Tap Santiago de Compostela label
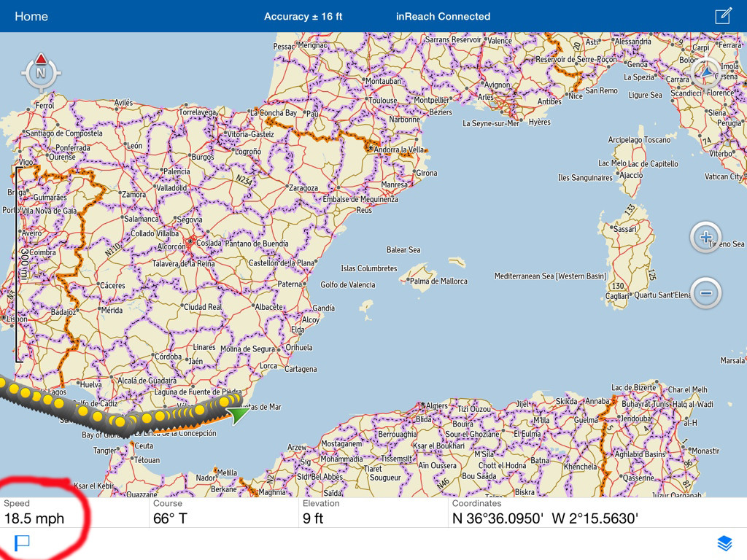Image resolution: width=747 pixels, height=560 pixels. click(64, 133)
